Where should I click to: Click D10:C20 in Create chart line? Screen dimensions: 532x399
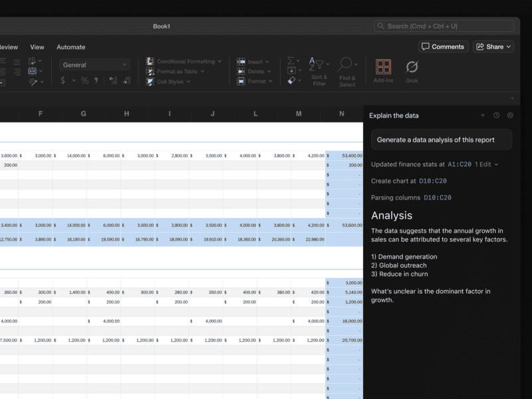click(433, 181)
